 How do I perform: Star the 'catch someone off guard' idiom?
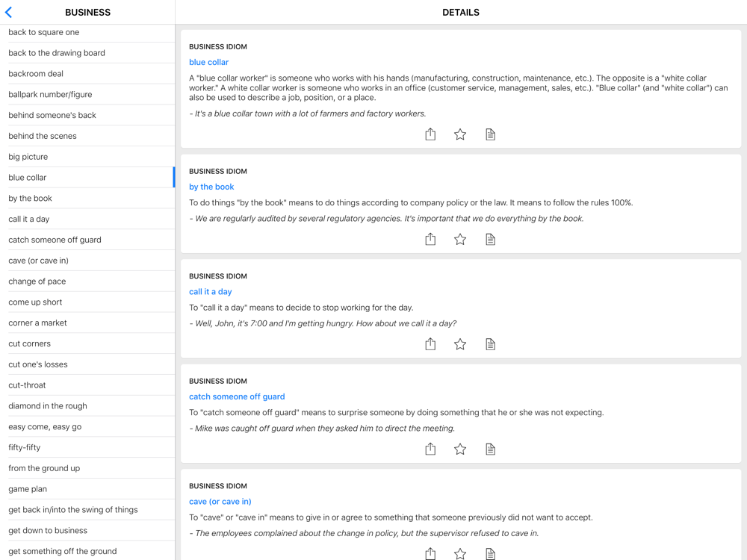(460, 449)
